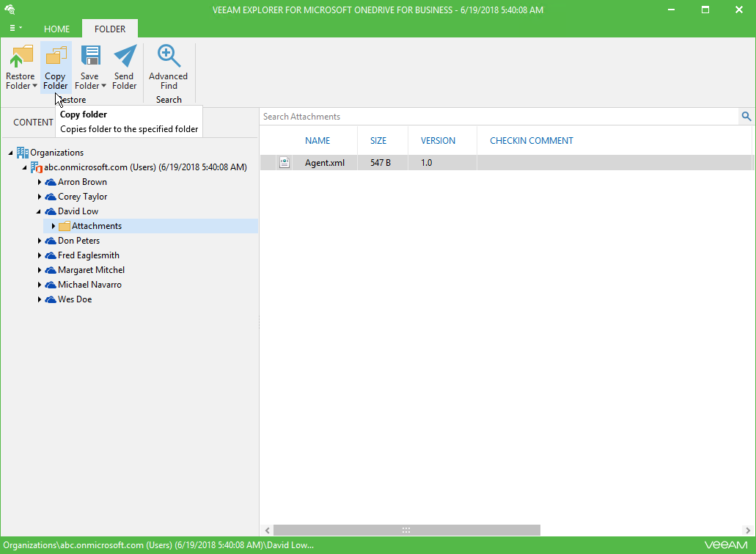Open the Restore Folder dropdown arrow

[x=34, y=86]
